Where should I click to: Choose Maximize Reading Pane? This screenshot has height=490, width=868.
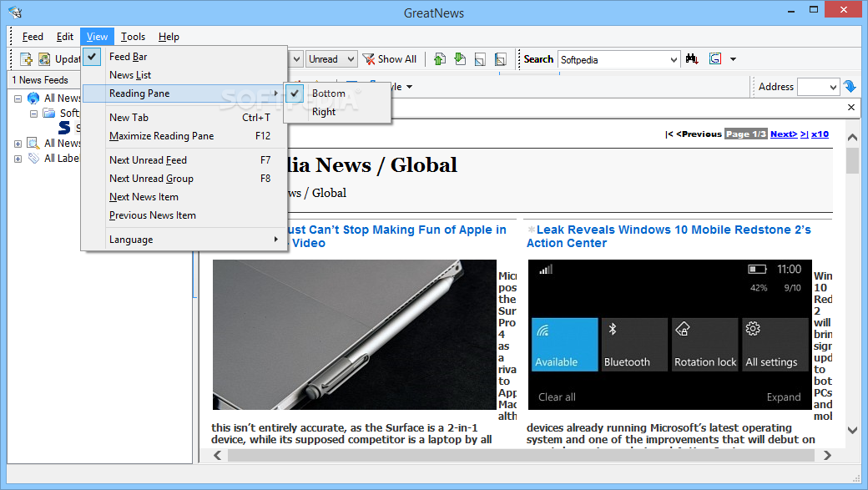coord(185,136)
